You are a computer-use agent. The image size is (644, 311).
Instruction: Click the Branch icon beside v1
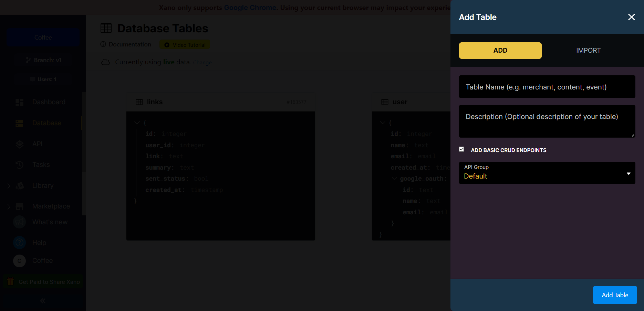pyautogui.click(x=28, y=60)
